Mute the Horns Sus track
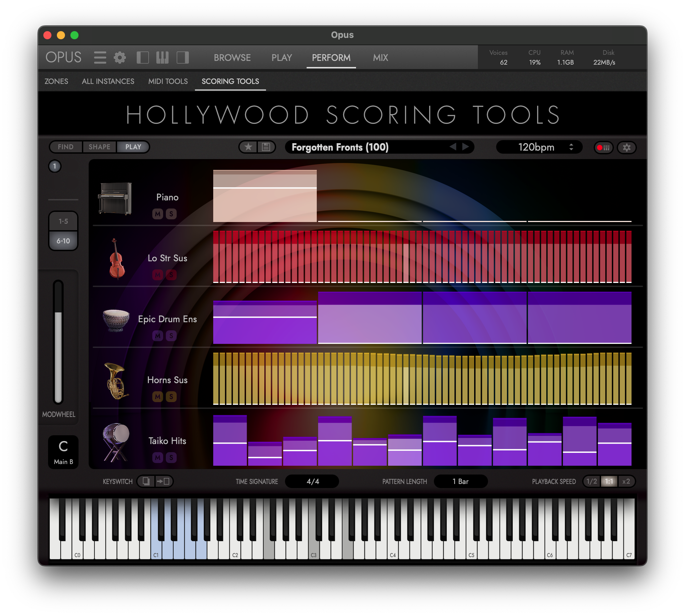 pyautogui.click(x=158, y=397)
